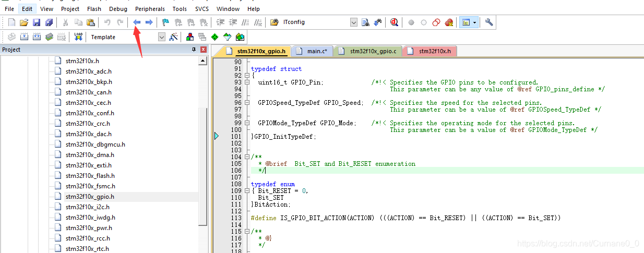Click the Save All icon
The width and height of the screenshot is (644, 253).
(49, 22)
